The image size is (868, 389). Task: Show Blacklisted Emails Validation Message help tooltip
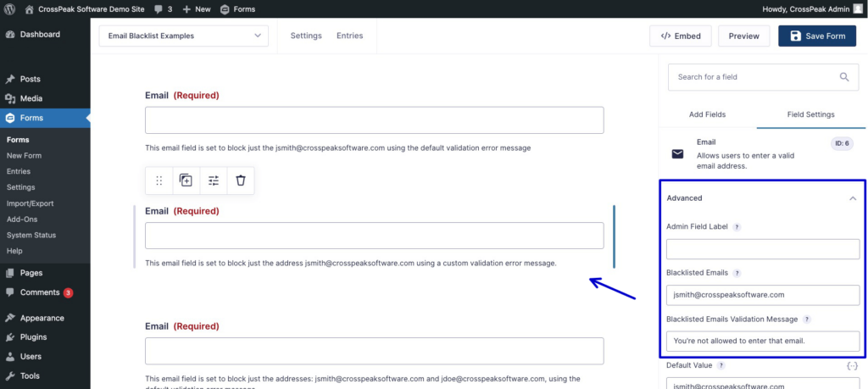coord(807,320)
